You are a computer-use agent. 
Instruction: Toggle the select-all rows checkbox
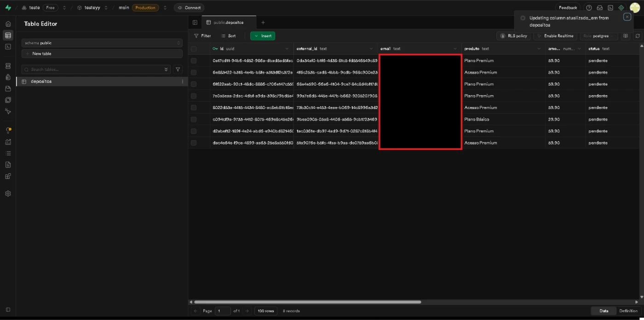(x=194, y=49)
